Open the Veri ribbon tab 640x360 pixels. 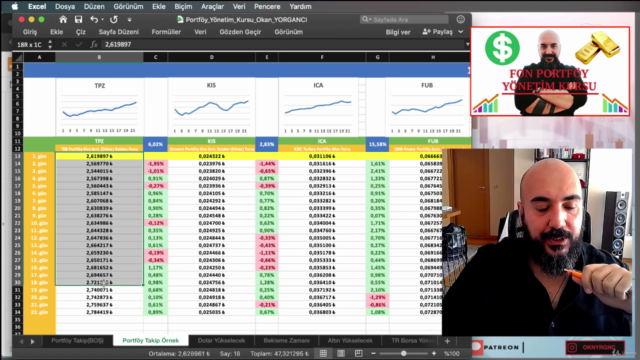(200, 32)
